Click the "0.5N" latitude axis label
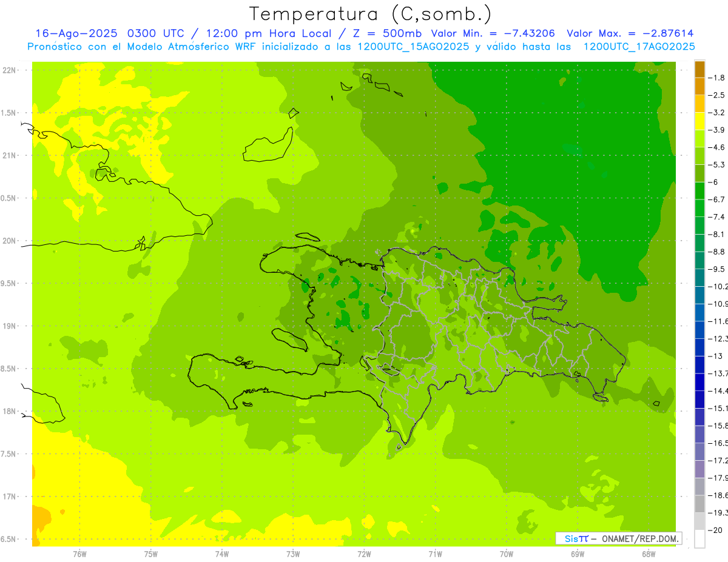Image resolution: width=728 pixels, height=562 pixels. (9, 198)
